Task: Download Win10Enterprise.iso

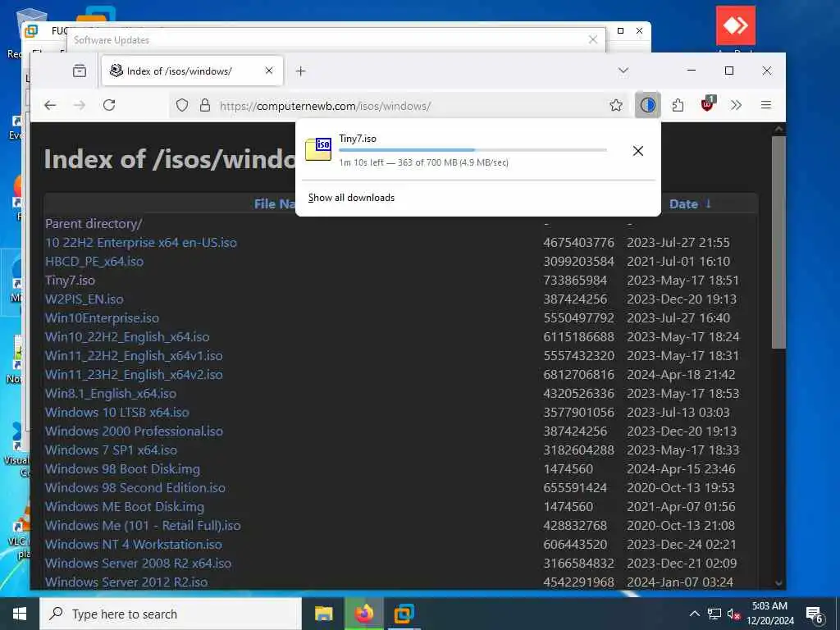Action: tap(102, 317)
